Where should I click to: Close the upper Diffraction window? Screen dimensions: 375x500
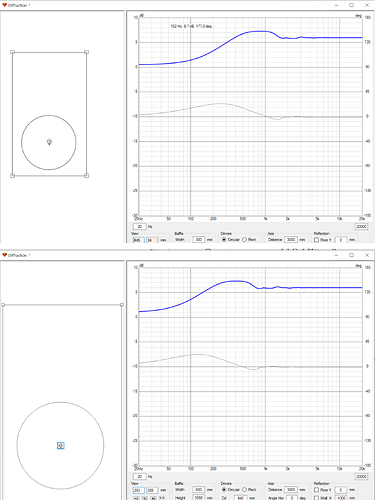coord(367,5)
